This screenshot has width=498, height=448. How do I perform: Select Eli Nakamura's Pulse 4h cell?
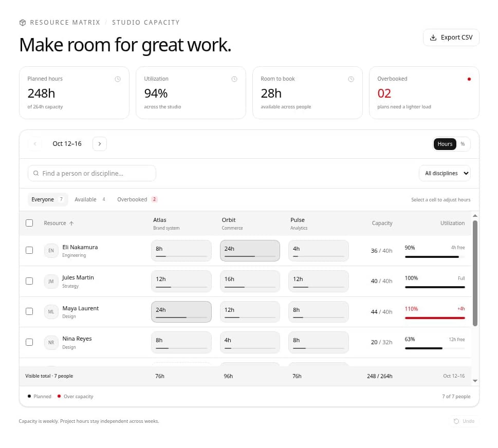319,251
